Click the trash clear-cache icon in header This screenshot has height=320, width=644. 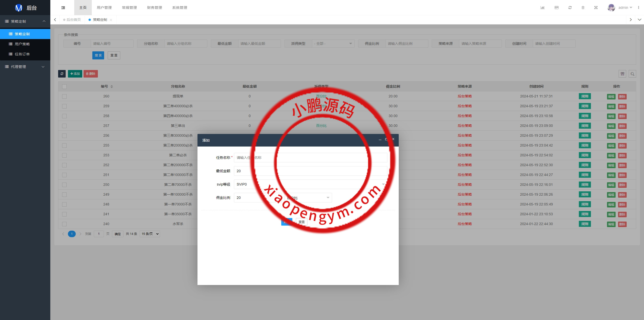583,8
